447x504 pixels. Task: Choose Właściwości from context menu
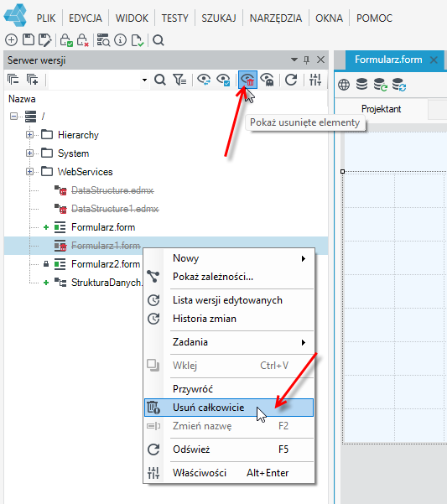tap(229, 473)
